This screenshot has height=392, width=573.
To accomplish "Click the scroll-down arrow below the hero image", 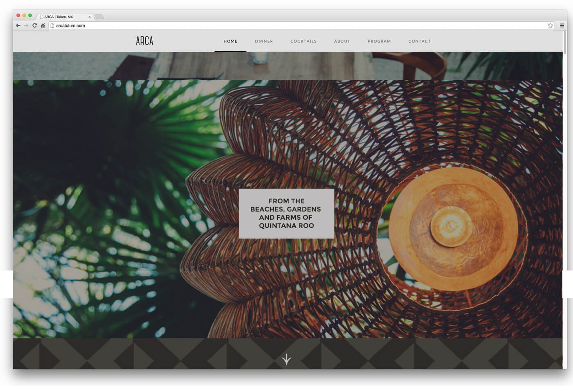I will (x=286, y=359).
